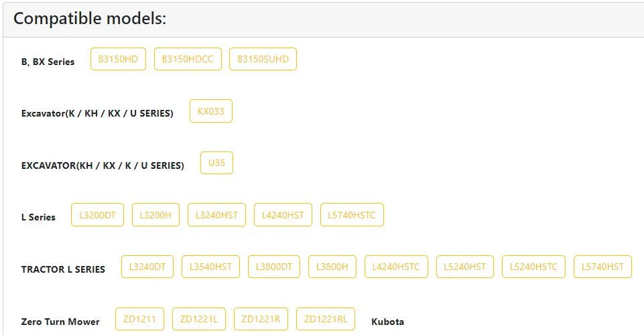Open the L4240HST model tag
The height and width of the screenshot is (335, 644).
point(283,214)
